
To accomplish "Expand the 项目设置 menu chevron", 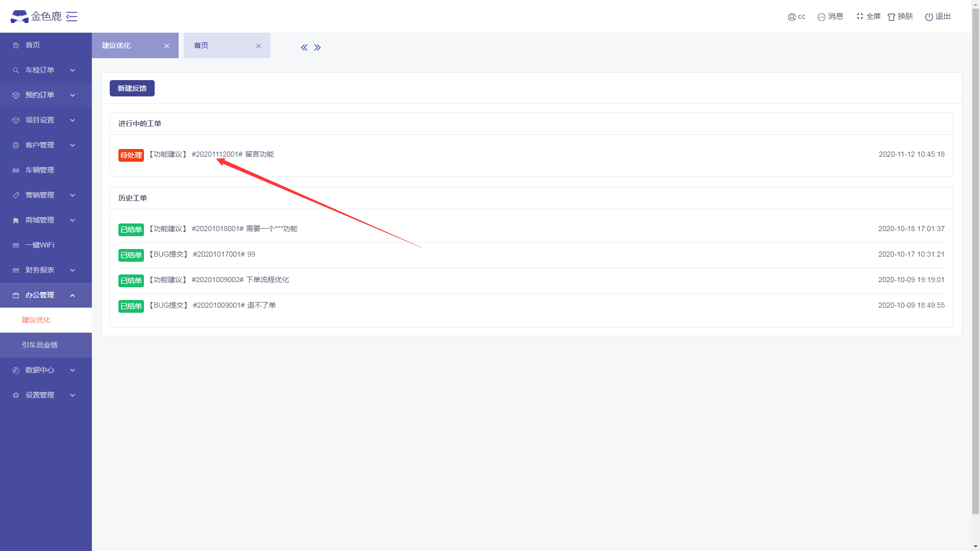I will pos(72,120).
